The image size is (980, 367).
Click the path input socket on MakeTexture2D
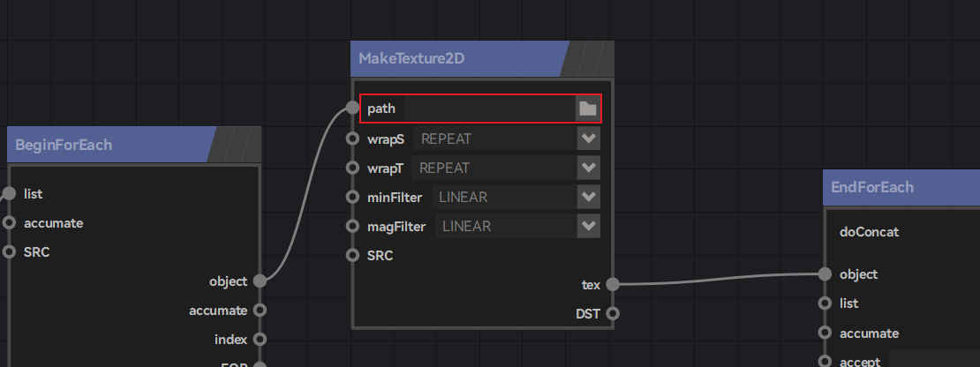(352, 109)
